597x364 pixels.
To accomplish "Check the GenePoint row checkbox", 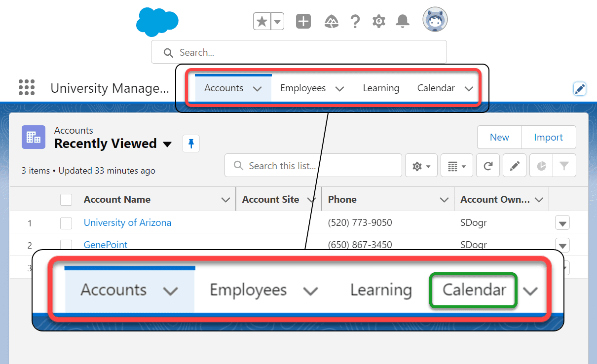I will tap(66, 245).
